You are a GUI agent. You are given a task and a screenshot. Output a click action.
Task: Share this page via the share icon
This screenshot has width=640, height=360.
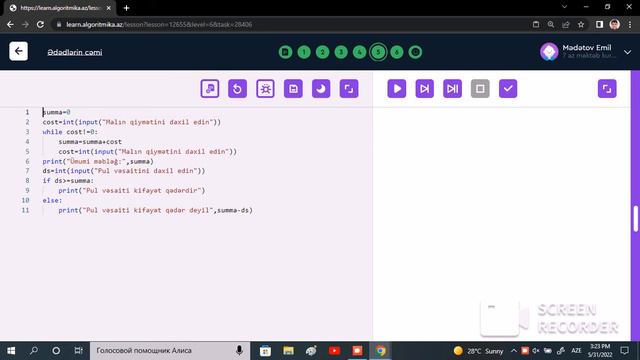pos(566,24)
